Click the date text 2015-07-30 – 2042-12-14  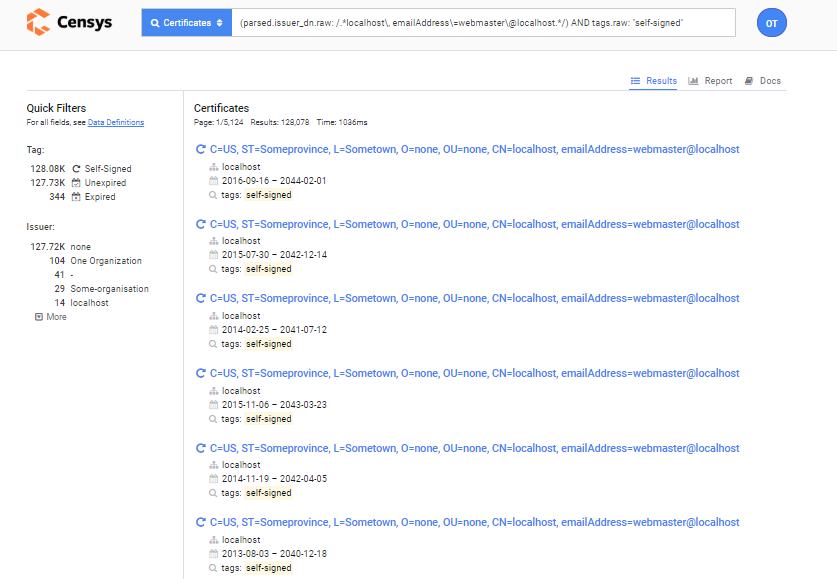click(x=274, y=255)
